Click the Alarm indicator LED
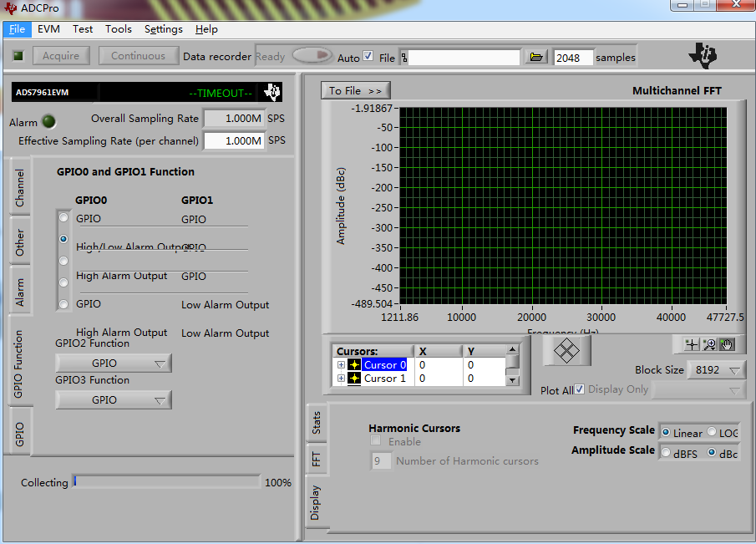Image resolution: width=756 pixels, height=544 pixels. tap(48, 122)
